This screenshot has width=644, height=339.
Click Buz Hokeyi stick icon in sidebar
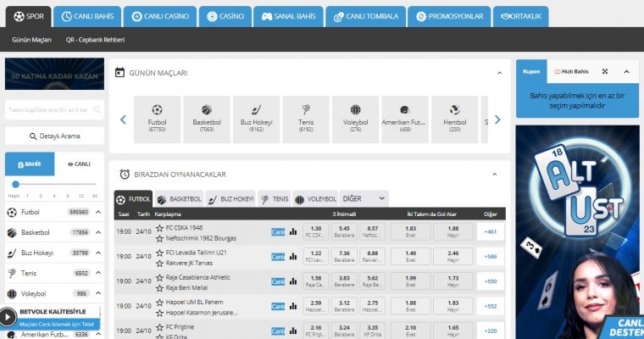click(x=12, y=253)
